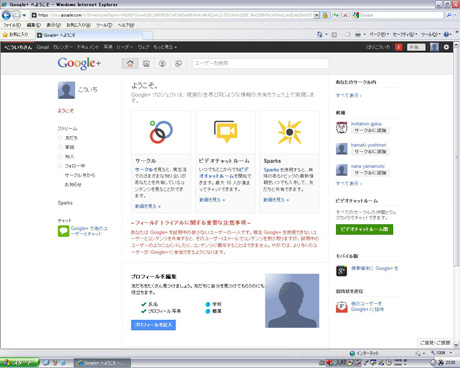Open the IE ツール(O) command bar dropdown
This screenshot has height=368, width=460.
[x=431, y=34]
